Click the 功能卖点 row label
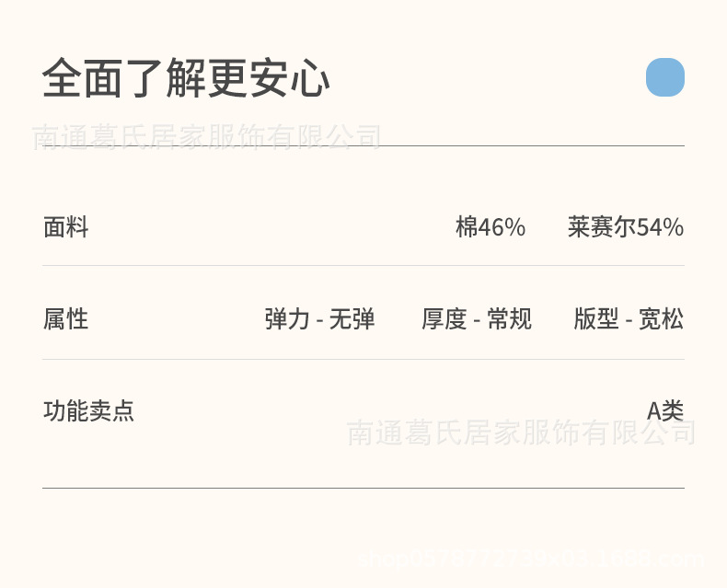Viewport: 727px width, 588px height. click(x=89, y=410)
